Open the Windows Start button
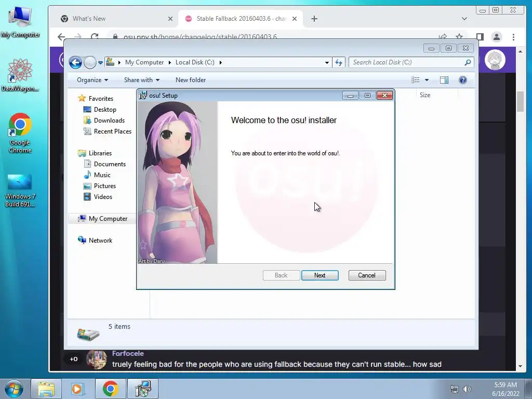 pyautogui.click(x=14, y=389)
